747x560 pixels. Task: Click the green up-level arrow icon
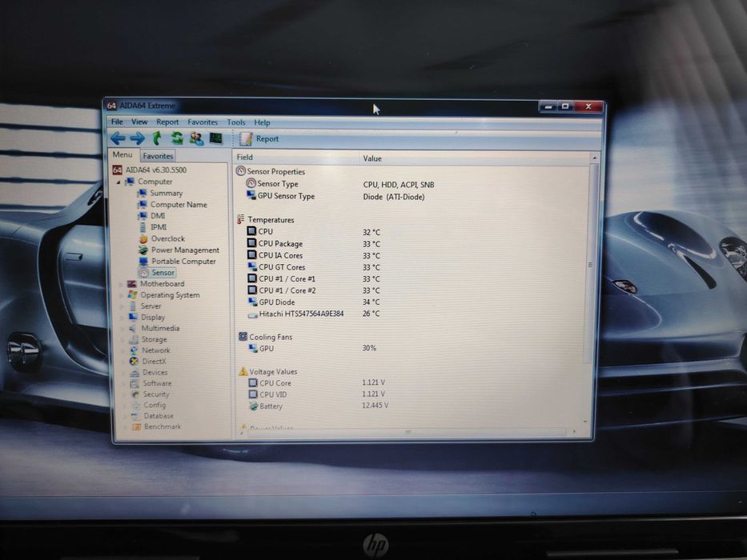tap(157, 138)
